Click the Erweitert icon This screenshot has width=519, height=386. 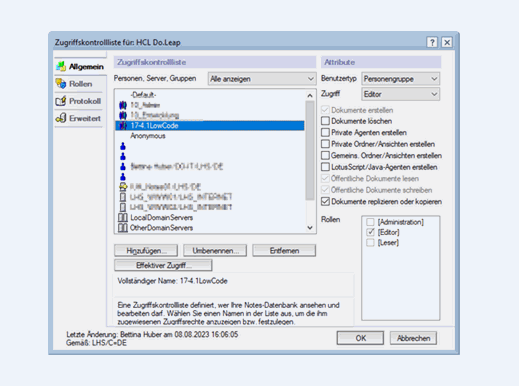pyautogui.click(x=61, y=118)
